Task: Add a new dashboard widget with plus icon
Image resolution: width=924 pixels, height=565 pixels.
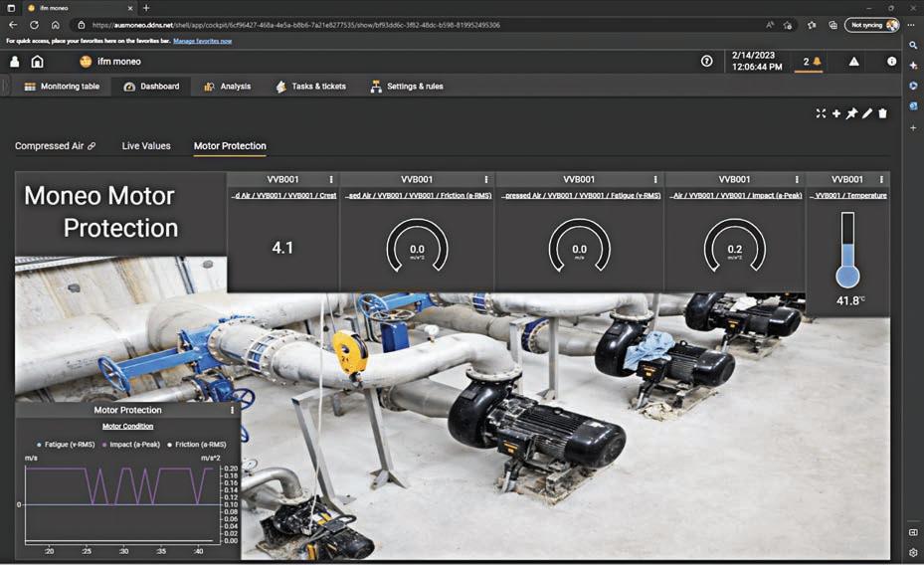Action: coord(836,114)
